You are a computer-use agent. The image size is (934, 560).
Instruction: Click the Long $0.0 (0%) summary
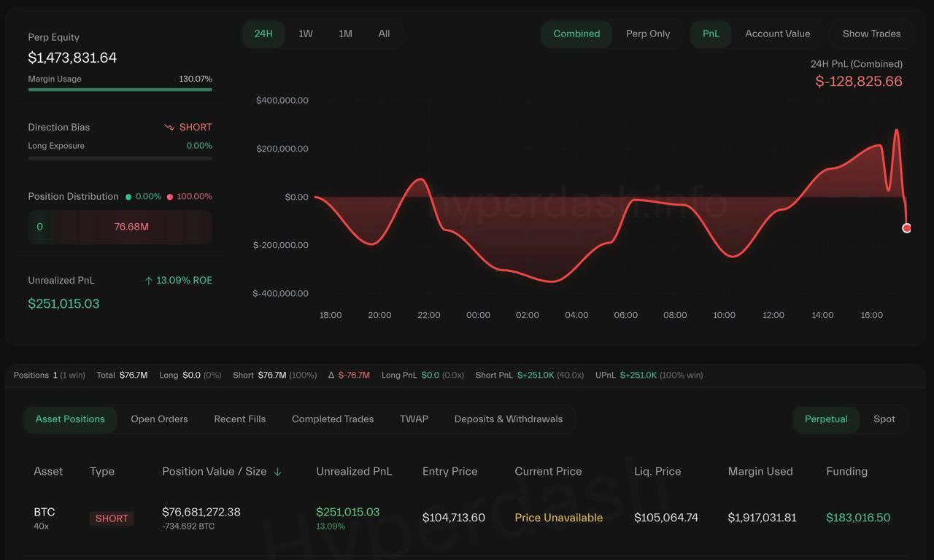click(190, 375)
